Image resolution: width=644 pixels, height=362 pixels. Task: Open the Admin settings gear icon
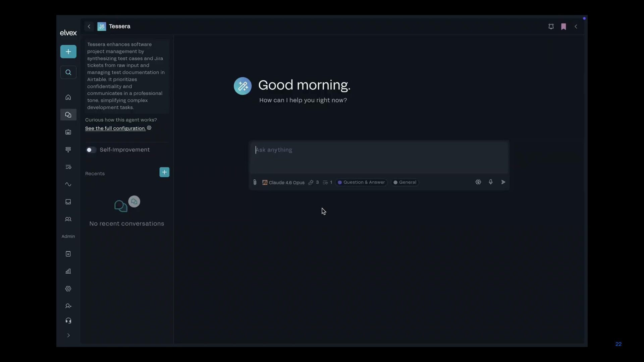click(x=68, y=289)
